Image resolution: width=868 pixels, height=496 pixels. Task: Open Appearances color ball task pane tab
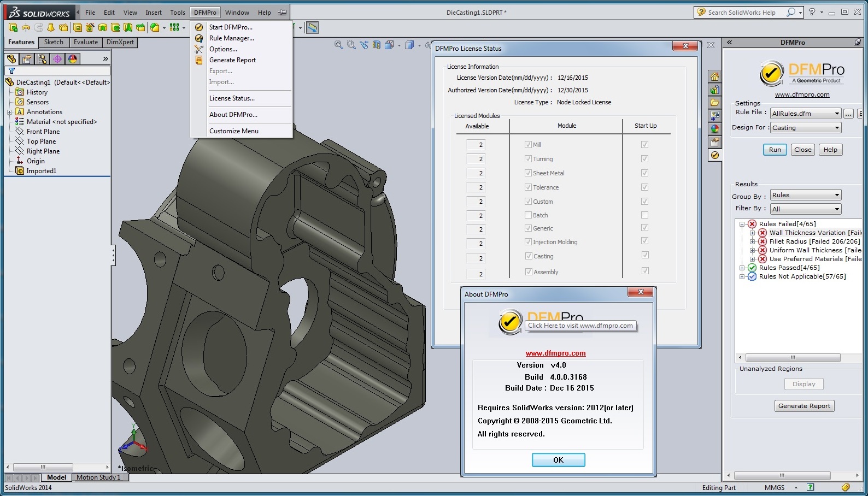(x=714, y=129)
